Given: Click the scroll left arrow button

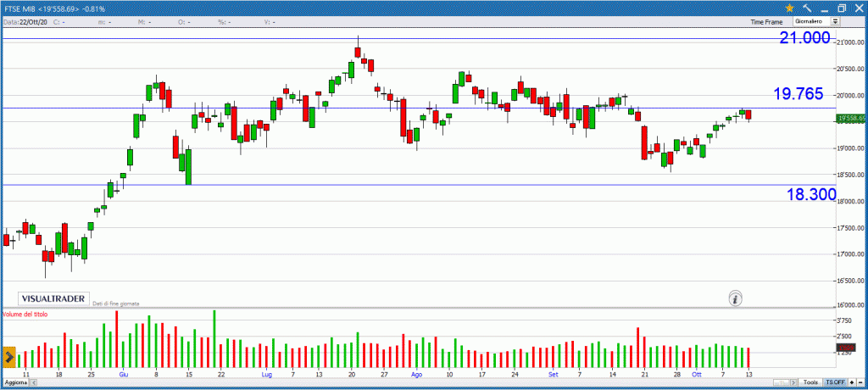Looking at the screenshot, I should tap(34, 383).
